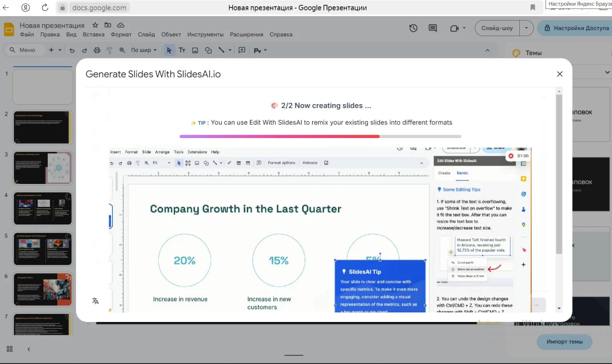Expand the Слайд-шоу dropdown arrow
This screenshot has height=364, width=612.
[x=526, y=28]
